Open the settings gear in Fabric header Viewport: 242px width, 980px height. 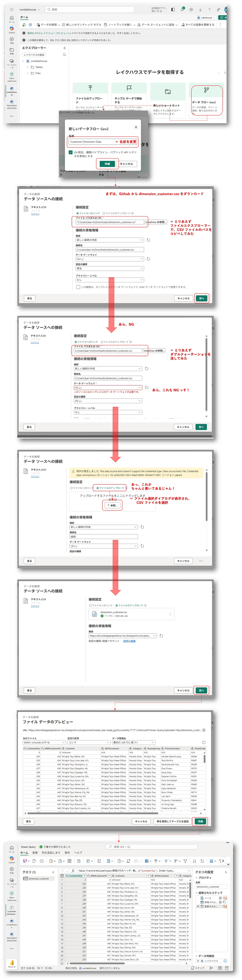(191, 9)
